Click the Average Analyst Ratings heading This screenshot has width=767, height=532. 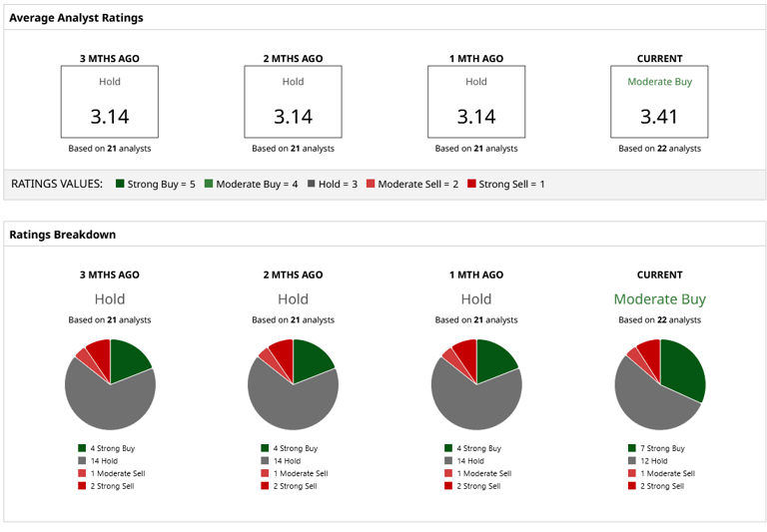pos(76,18)
